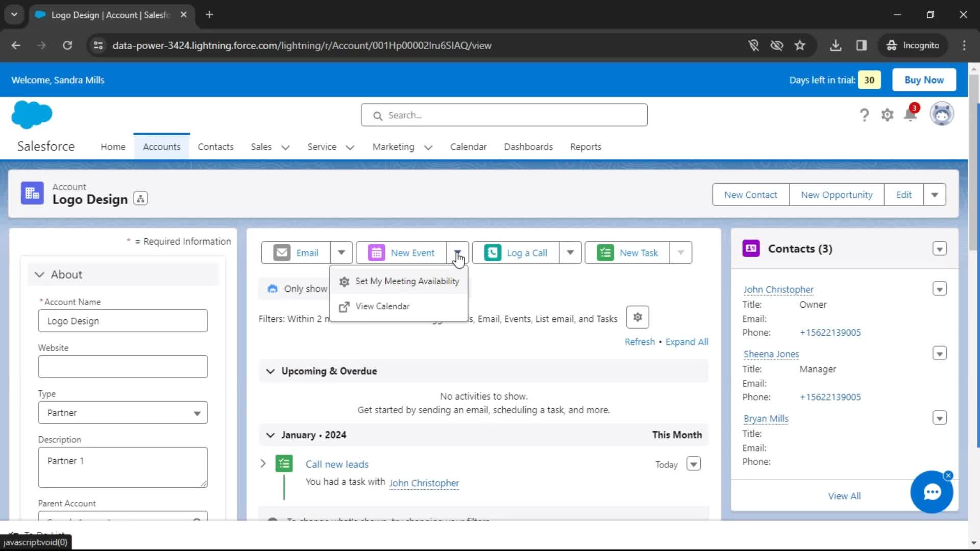This screenshot has width=980, height=551.
Task: Open the chat assistant bubble
Action: pyautogui.click(x=932, y=492)
